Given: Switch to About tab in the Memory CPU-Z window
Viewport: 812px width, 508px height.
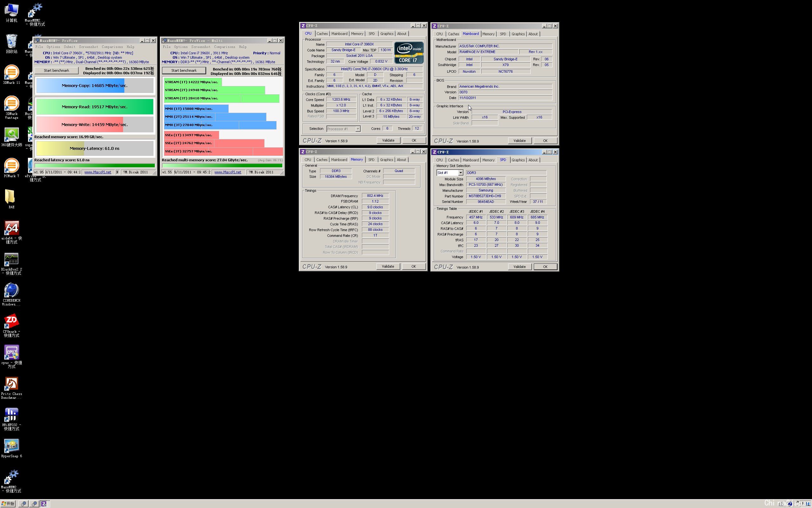Looking at the screenshot, I should click(401, 160).
